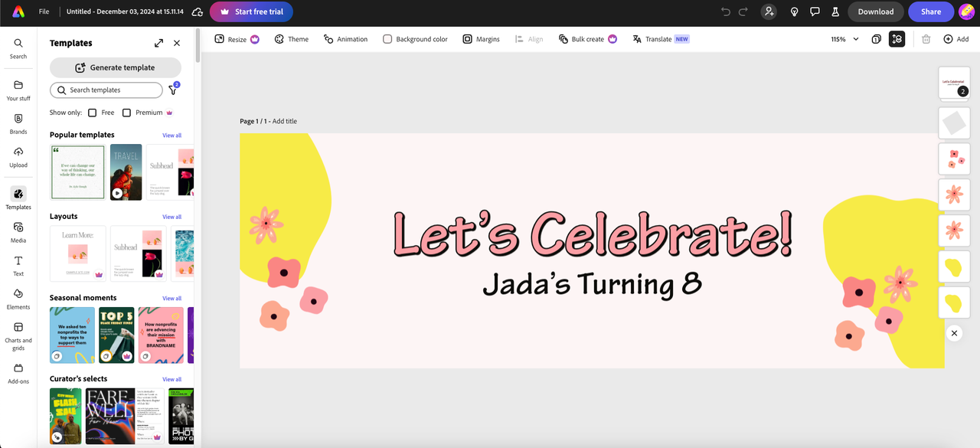Open the Background color swatch
This screenshot has height=448, width=980.
coord(415,39)
